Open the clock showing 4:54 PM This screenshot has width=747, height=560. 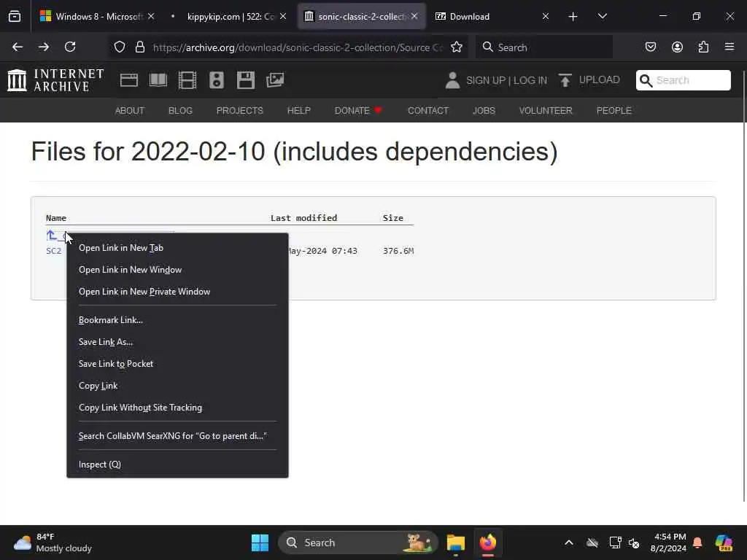[668, 542]
